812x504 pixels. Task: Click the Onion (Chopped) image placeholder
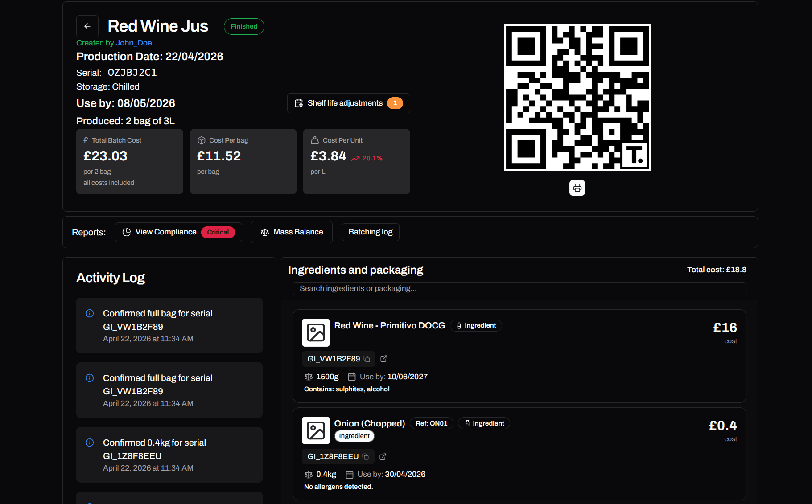316,430
